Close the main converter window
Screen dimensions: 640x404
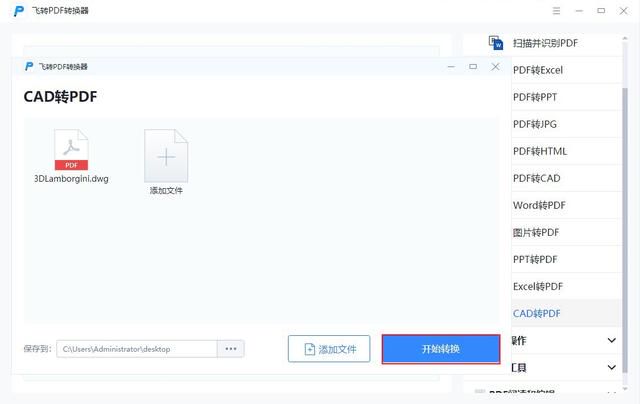(x=623, y=11)
